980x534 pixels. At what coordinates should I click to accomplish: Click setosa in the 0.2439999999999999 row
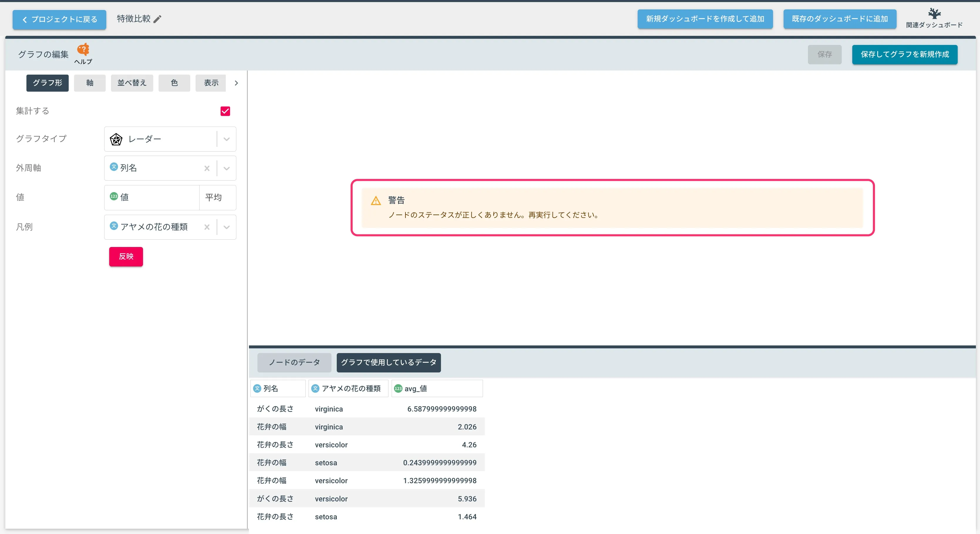pyautogui.click(x=326, y=462)
